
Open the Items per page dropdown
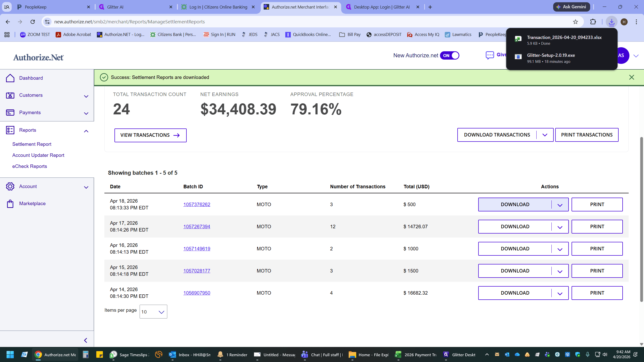153,312
